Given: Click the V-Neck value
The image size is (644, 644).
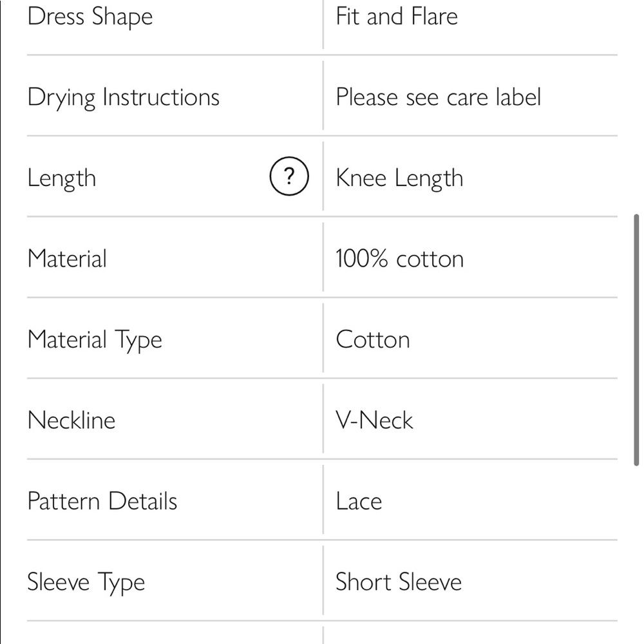Looking at the screenshot, I should [x=374, y=421].
